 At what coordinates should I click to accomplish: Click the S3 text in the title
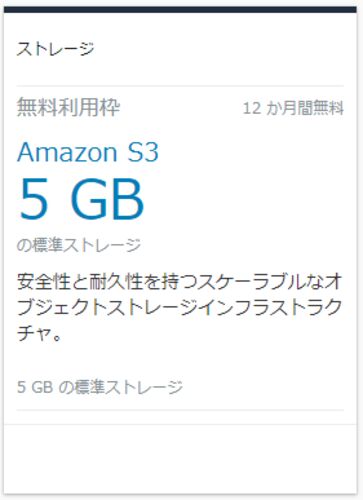(143, 152)
